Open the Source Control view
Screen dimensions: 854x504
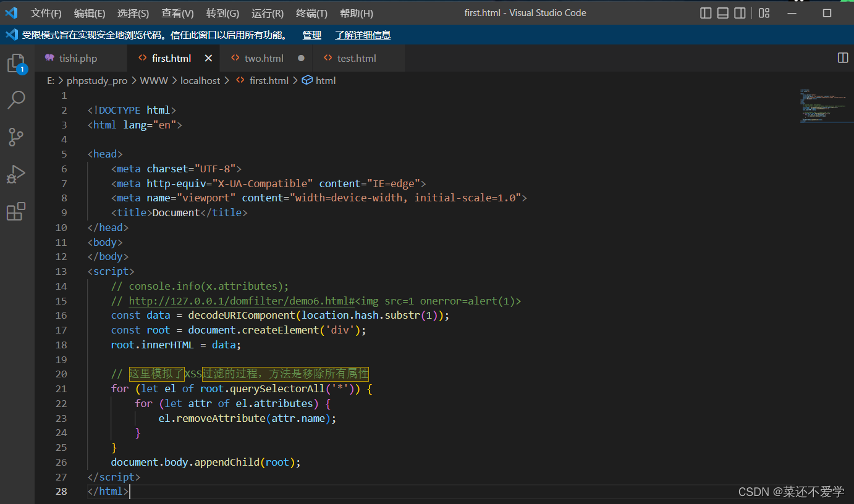16,137
